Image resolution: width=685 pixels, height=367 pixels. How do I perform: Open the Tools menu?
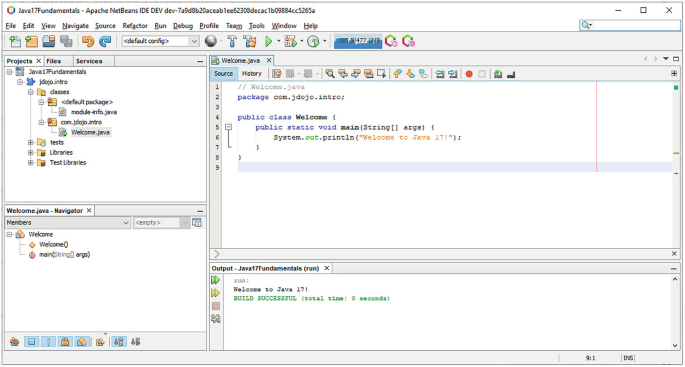tap(257, 26)
